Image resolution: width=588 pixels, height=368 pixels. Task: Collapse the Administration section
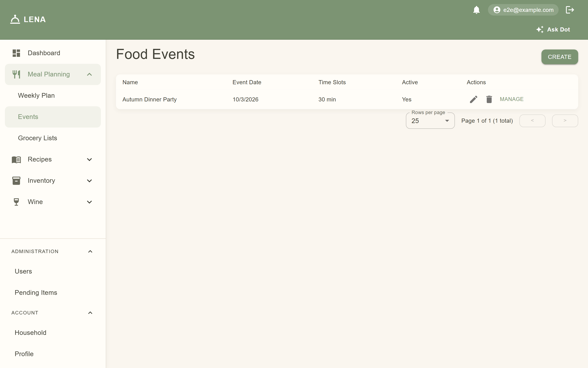53,251
